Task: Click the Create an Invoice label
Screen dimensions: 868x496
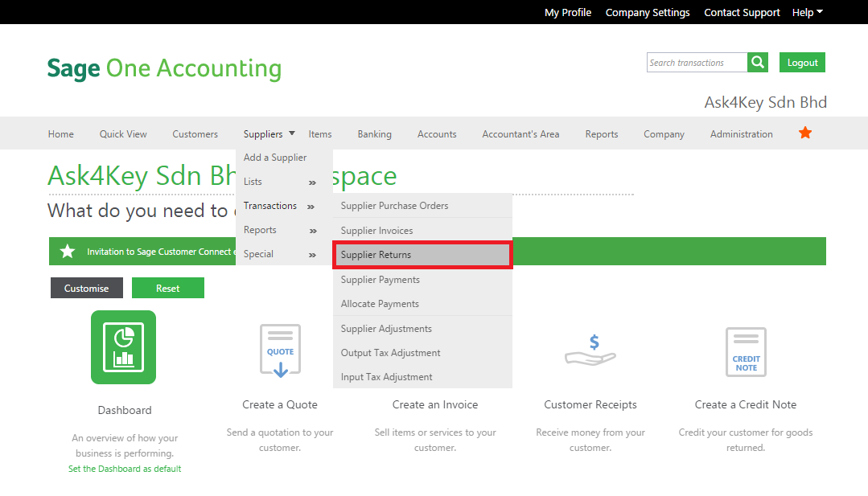Action: [435, 404]
